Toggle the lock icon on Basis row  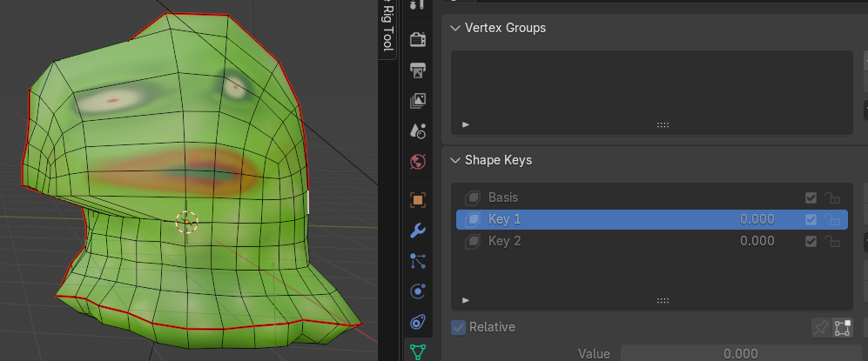(832, 197)
